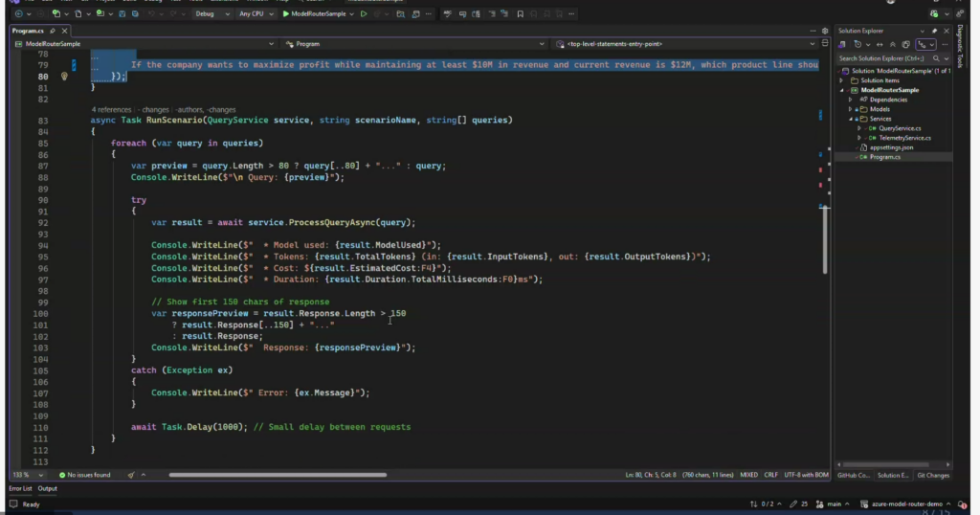Image resolution: width=980 pixels, height=515 pixels.
Task: Click the azure-model-router-demo repository button
Action: (x=907, y=504)
